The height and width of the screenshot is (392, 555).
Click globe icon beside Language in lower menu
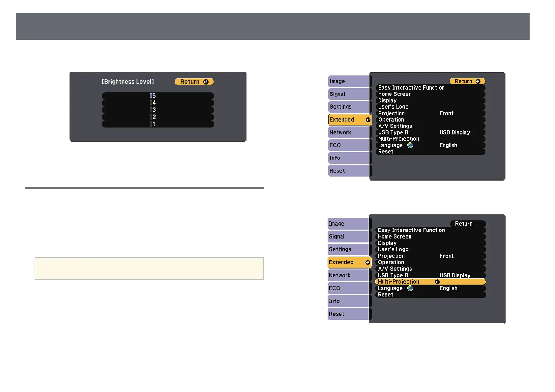point(410,288)
